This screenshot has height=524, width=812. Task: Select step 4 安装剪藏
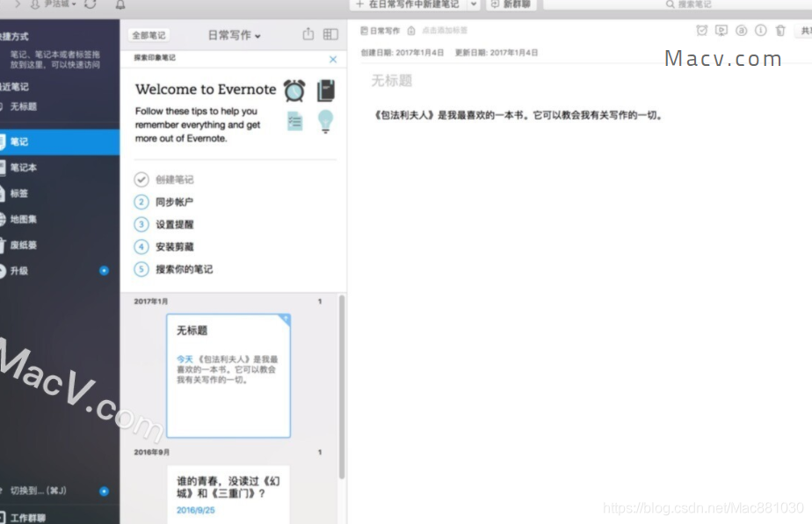tap(174, 246)
